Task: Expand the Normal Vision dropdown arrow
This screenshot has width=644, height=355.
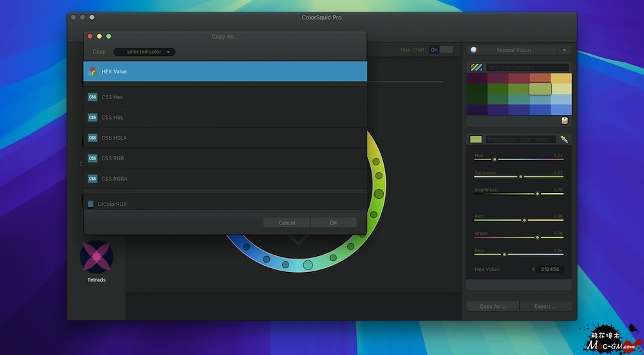Action: pos(565,50)
